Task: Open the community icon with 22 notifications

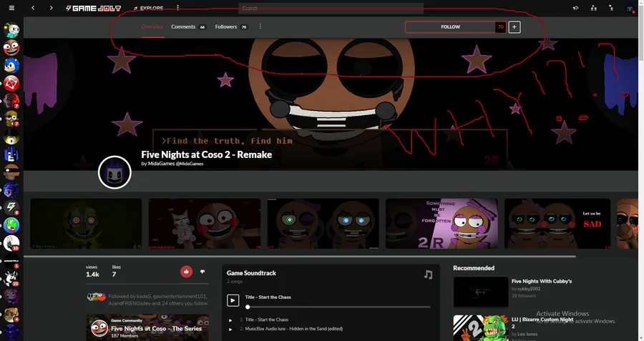Action: pyautogui.click(x=11, y=279)
